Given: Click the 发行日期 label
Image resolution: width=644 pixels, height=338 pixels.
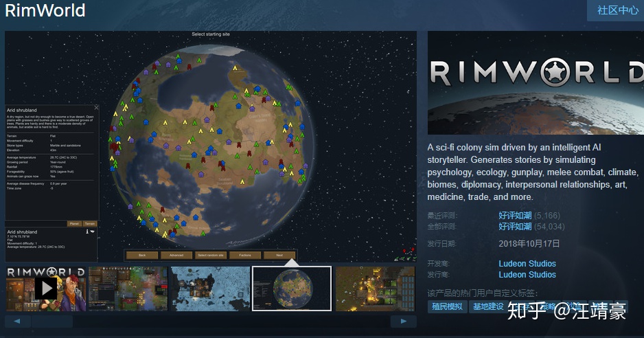Looking at the screenshot, I should tap(442, 244).
